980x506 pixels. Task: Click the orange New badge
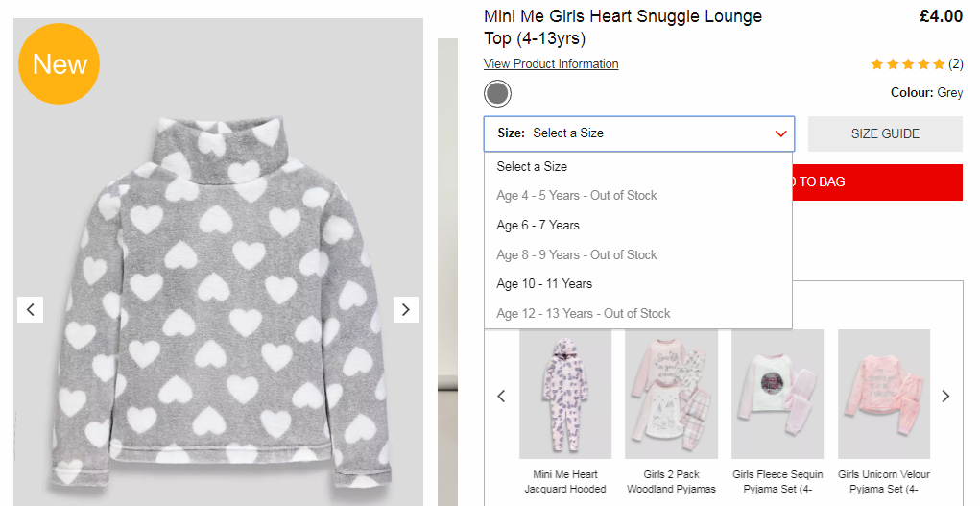coord(59,63)
